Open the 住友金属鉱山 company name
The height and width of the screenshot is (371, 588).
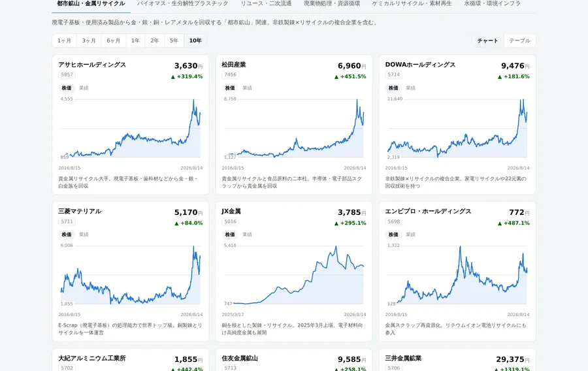pyautogui.click(x=240, y=358)
